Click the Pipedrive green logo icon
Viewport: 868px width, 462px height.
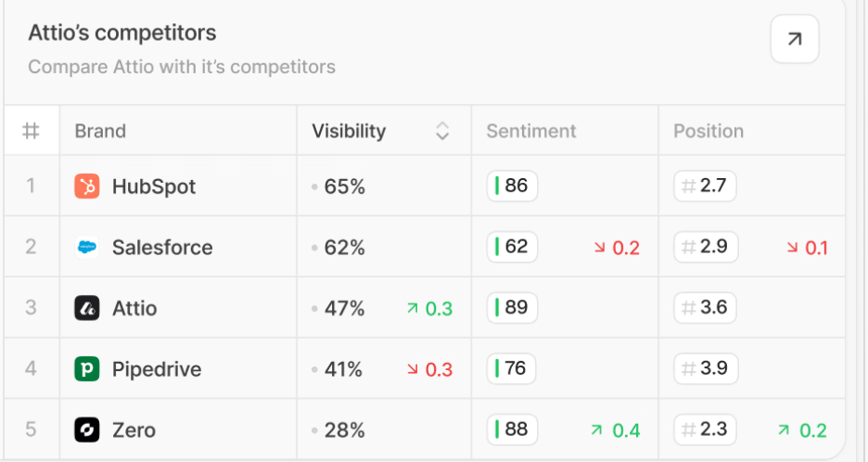(x=86, y=369)
